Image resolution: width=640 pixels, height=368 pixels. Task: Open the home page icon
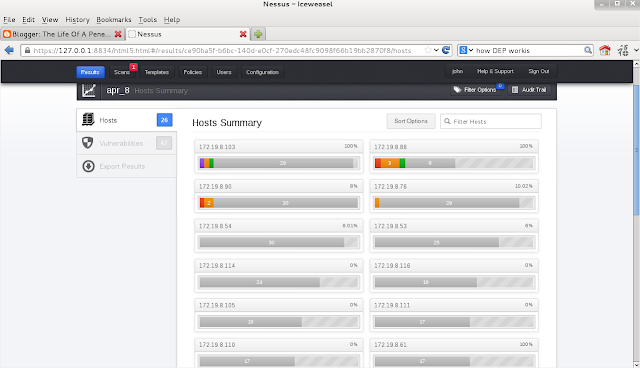605,50
